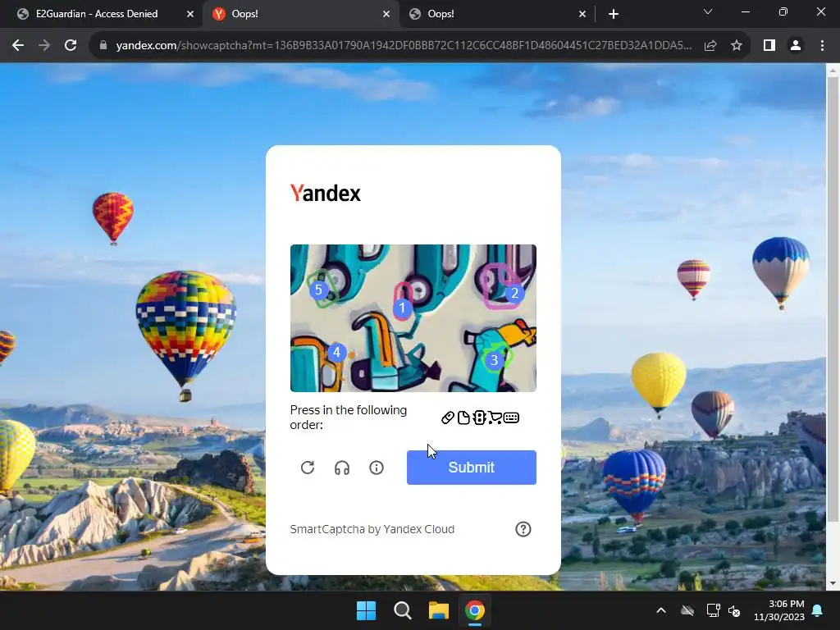The width and height of the screenshot is (840, 630).
Task: Open the notifications bell in the taskbar
Action: click(x=818, y=610)
